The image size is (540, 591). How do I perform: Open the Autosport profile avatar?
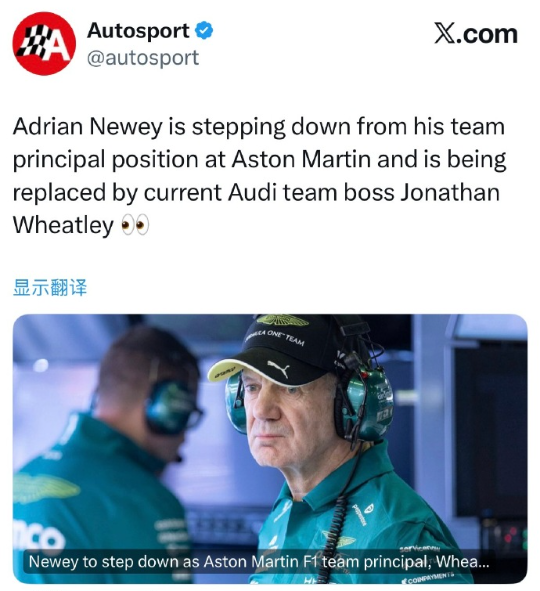(44, 44)
